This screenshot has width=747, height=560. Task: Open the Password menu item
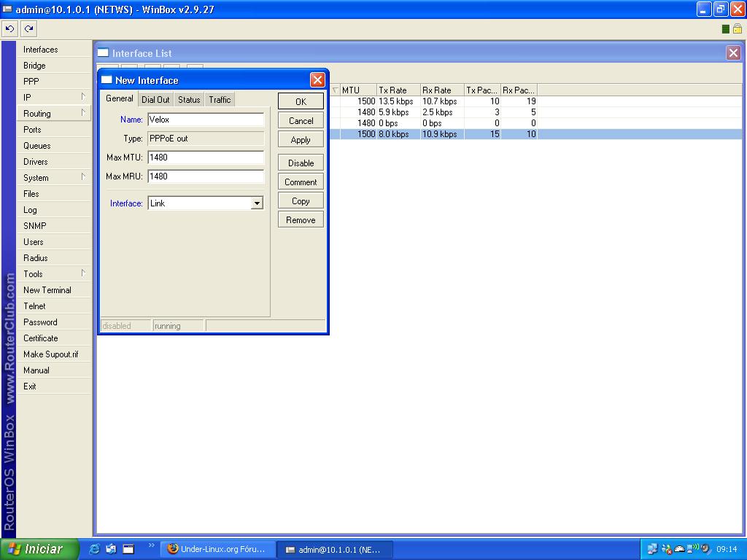54,322
